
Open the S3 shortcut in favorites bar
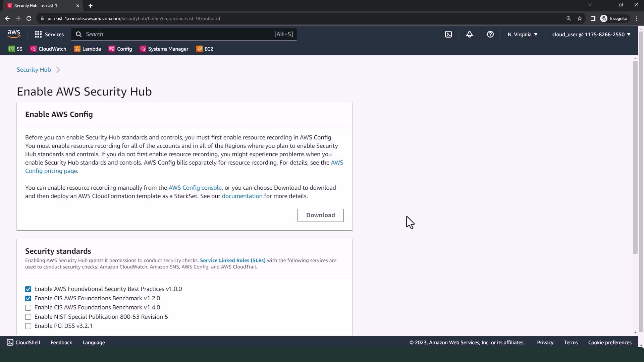coord(15,49)
